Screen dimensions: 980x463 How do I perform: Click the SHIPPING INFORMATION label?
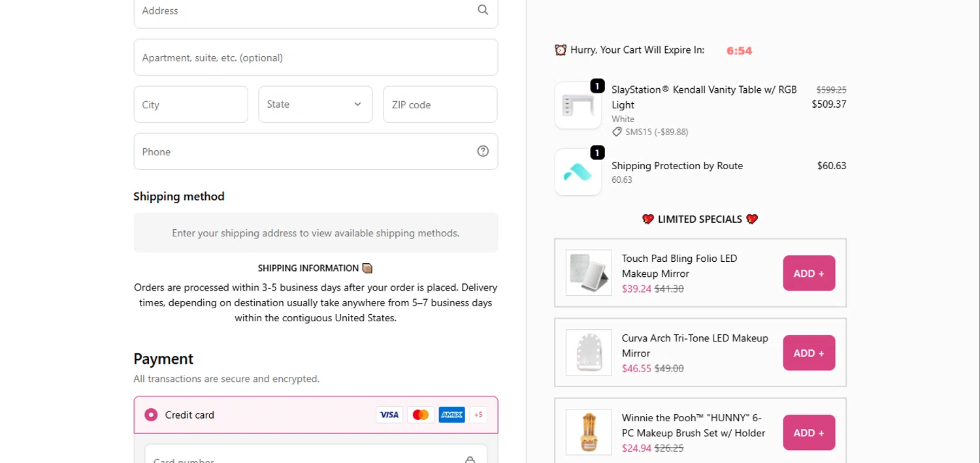coord(308,268)
